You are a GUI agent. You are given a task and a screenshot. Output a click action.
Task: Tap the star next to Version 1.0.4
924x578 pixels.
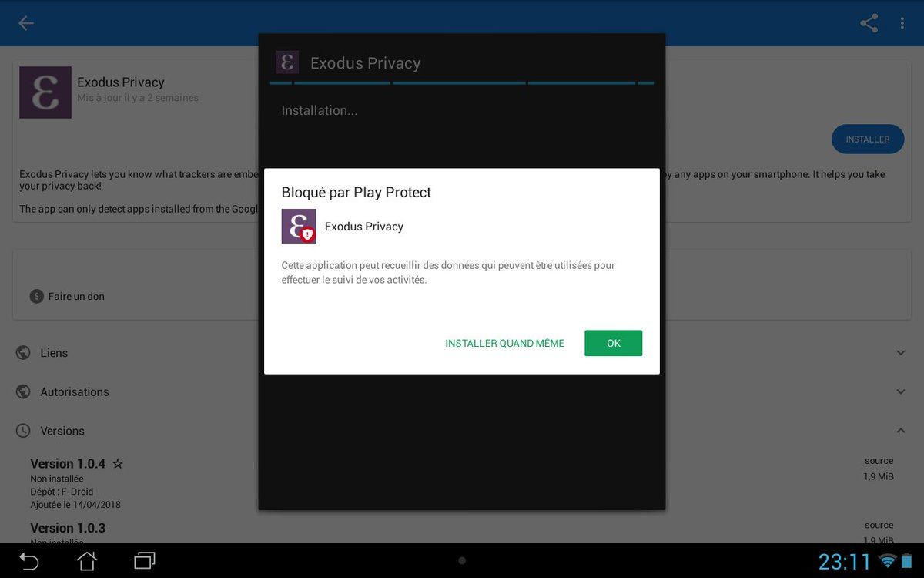pos(118,464)
